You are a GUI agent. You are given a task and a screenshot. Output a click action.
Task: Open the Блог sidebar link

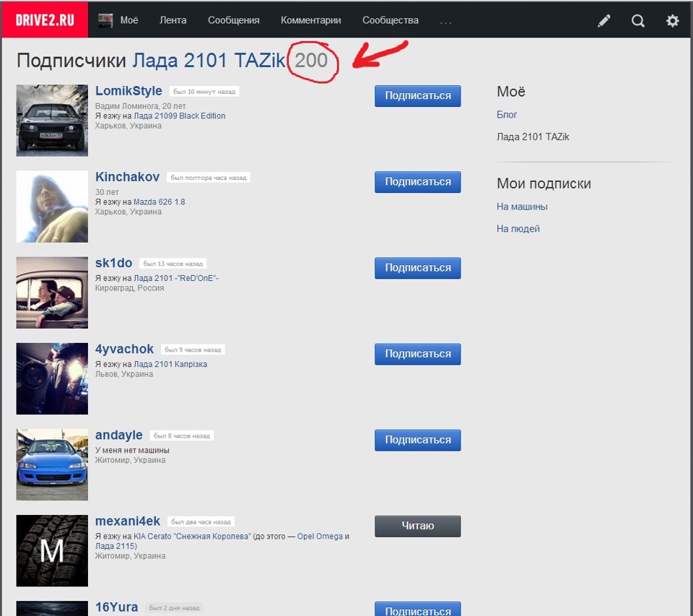[x=507, y=115]
